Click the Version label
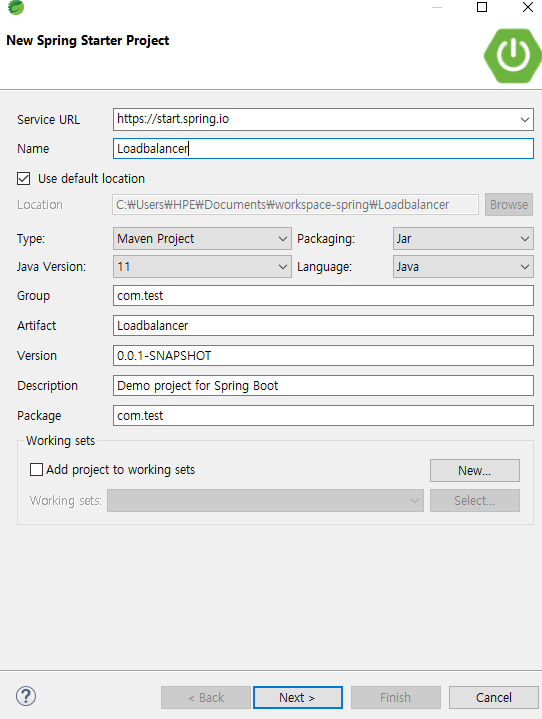542x719 pixels. click(x=37, y=356)
